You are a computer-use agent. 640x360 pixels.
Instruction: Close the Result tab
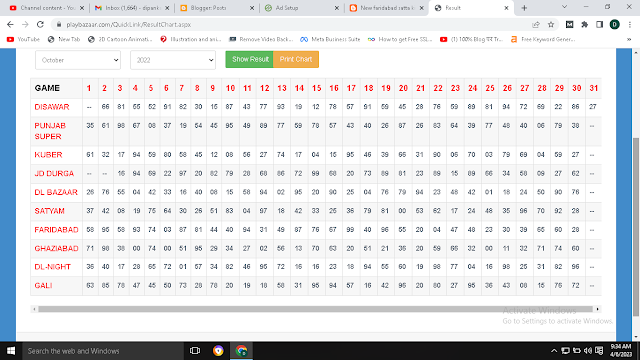click(x=506, y=8)
